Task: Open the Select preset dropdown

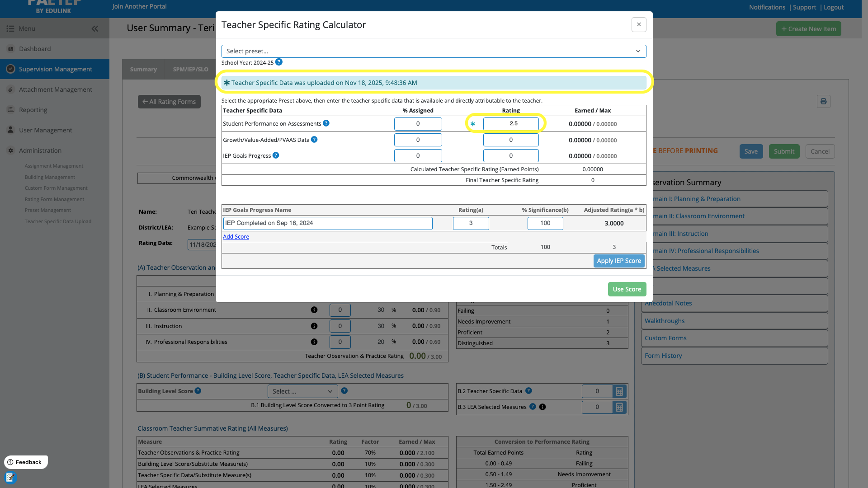Action: (434, 51)
